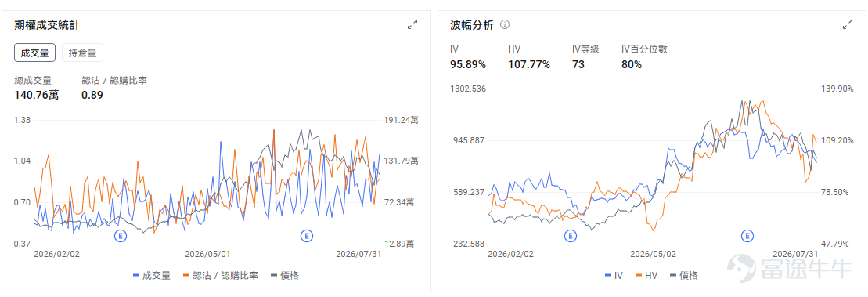Toggle the IV legend series
Viewport: 868px width, 297px height.
(x=614, y=275)
